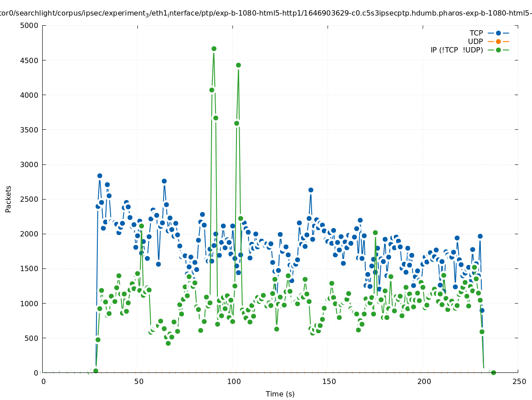
Task: Select the green point near 2000 at time 175
Action: click(375, 232)
